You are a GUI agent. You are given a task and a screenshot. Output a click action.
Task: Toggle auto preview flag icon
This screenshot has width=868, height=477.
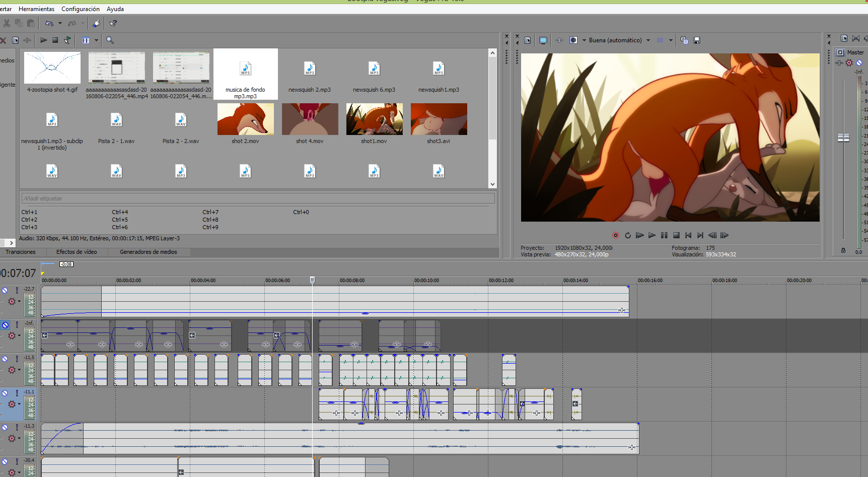tap(67, 40)
